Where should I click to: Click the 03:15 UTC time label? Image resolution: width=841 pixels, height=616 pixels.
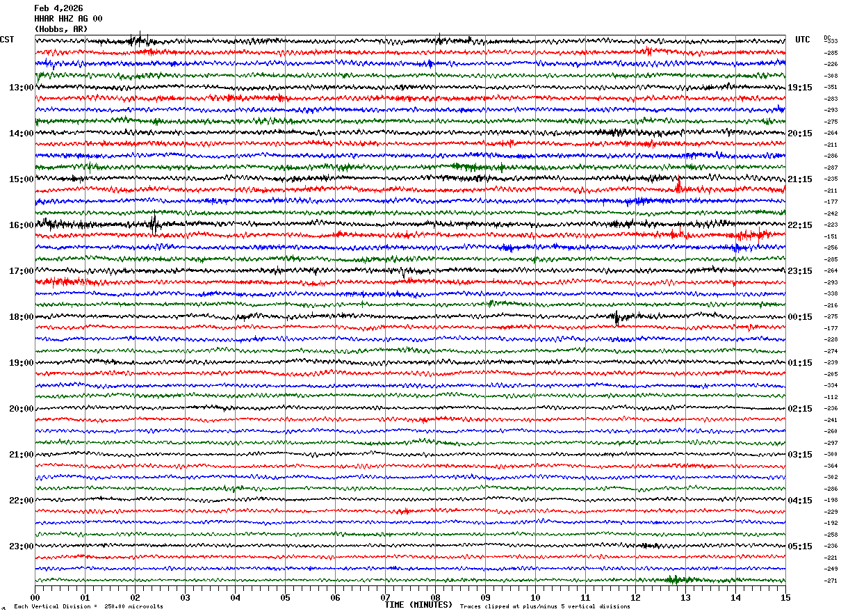tap(800, 455)
